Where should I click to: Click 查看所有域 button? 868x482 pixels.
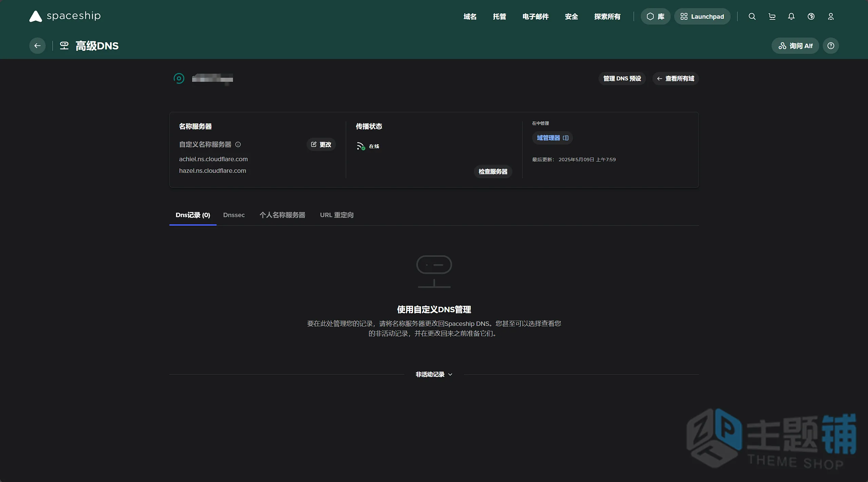(676, 78)
